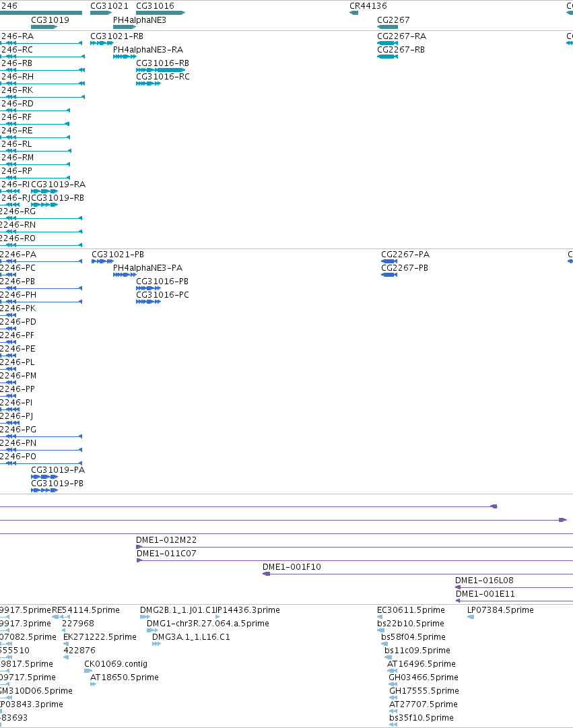Select DMG3A.1_1.L16.C1 label

191,636
